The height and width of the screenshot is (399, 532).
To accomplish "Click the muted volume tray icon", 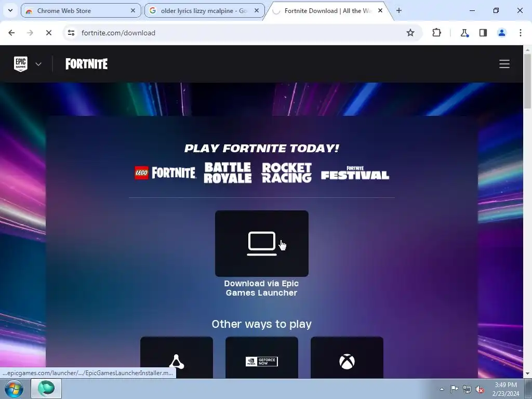I will click(x=480, y=389).
